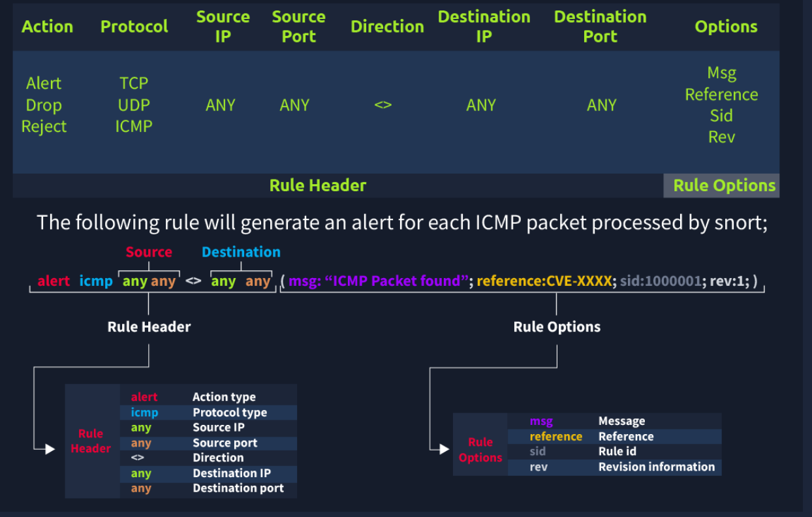Image resolution: width=812 pixels, height=517 pixels.
Task: Click the msg option in Rule Options table
Action: click(543, 420)
